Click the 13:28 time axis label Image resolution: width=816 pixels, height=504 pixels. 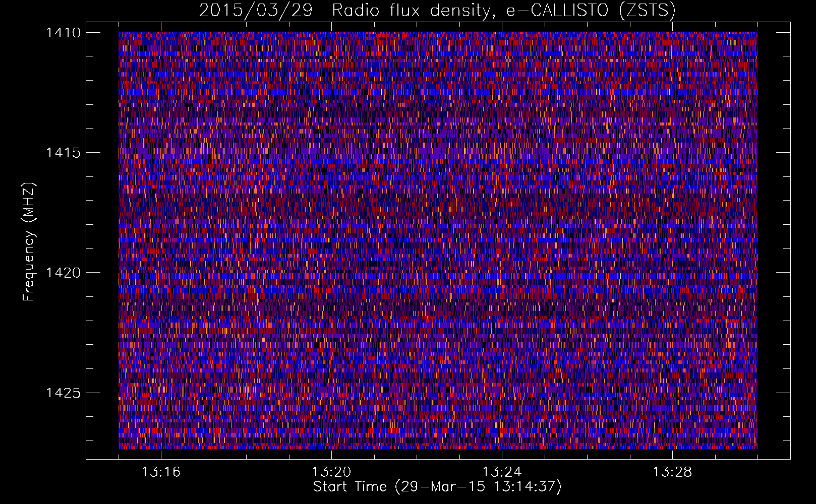(672, 472)
